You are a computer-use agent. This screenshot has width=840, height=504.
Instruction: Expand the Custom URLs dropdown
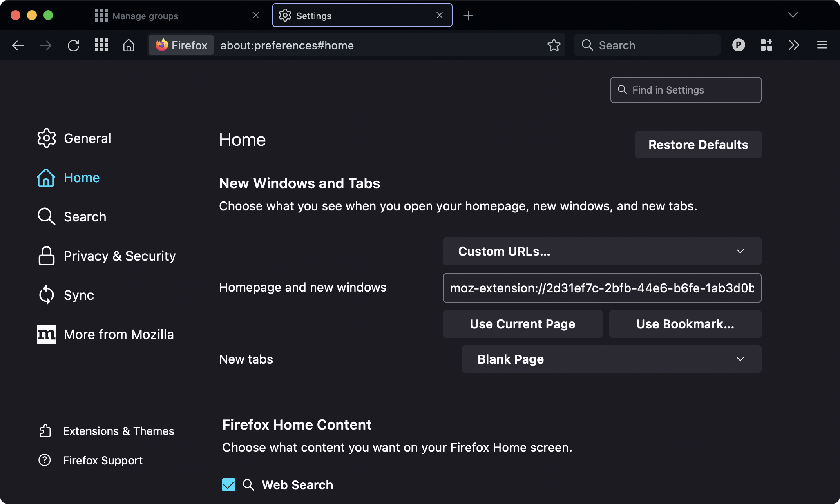tap(602, 251)
